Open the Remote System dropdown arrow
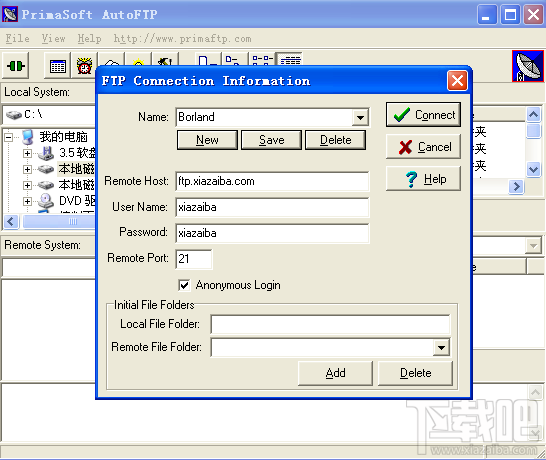This screenshot has width=546, height=460. [x=533, y=245]
